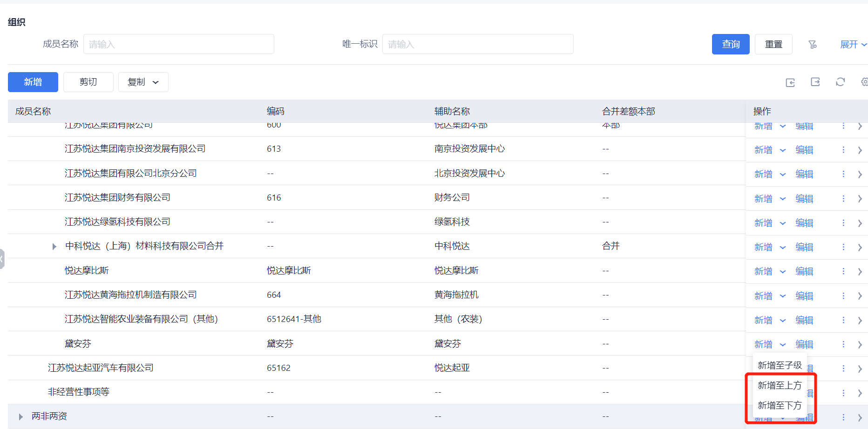
Task: Click the 成员名称 input field
Action: tap(178, 44)
